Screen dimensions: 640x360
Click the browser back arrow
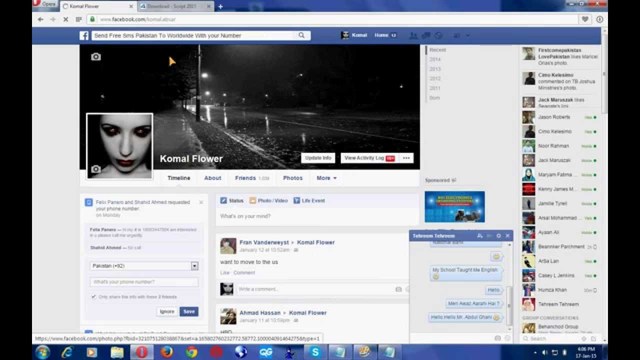click(x=40, y=19)
